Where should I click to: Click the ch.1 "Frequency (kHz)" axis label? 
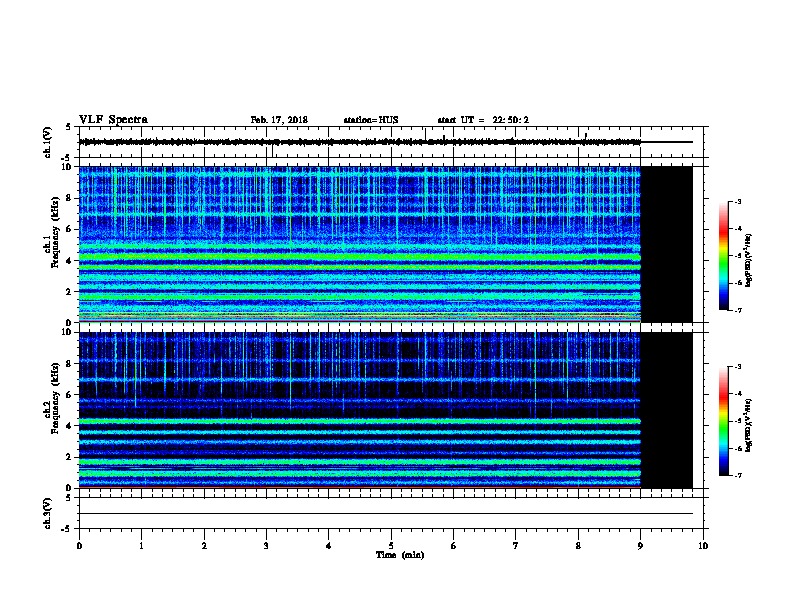[55, 232]
